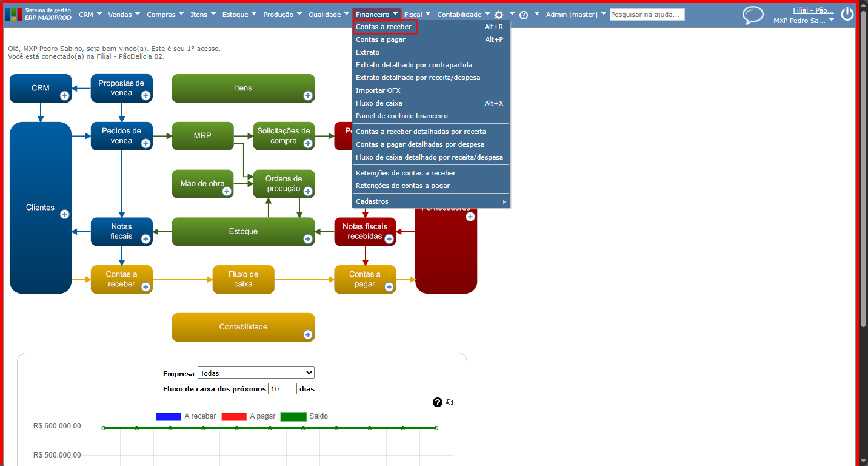Open the Empresa dropdown showing Todas

pos(256,373)
